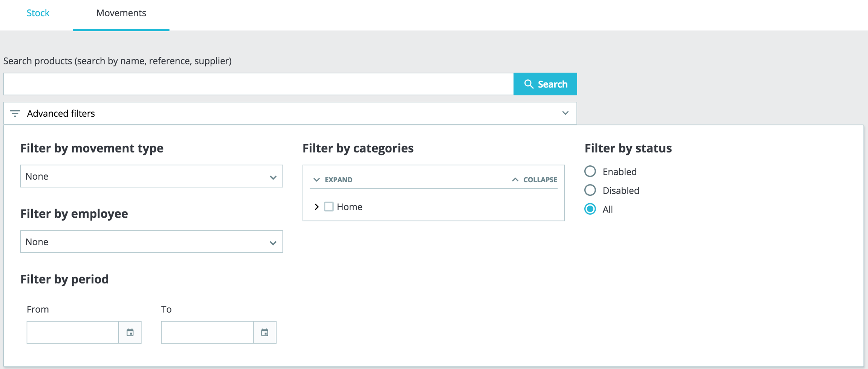Select the Enabled status radio button
Screen dimensions: 868x369
point(590,172)
